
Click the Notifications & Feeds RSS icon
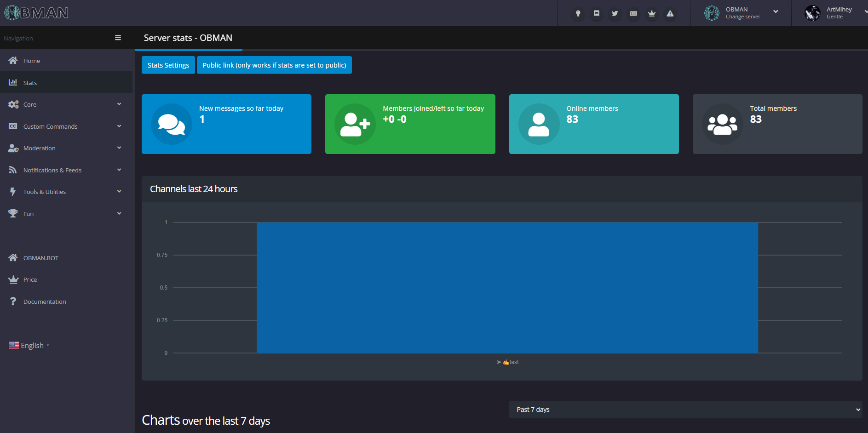click(13, 170)
